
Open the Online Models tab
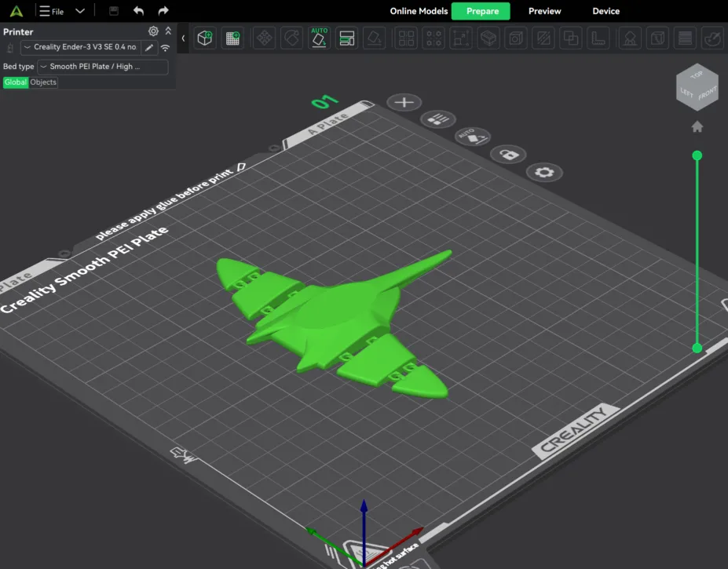(x=419, y=11)
